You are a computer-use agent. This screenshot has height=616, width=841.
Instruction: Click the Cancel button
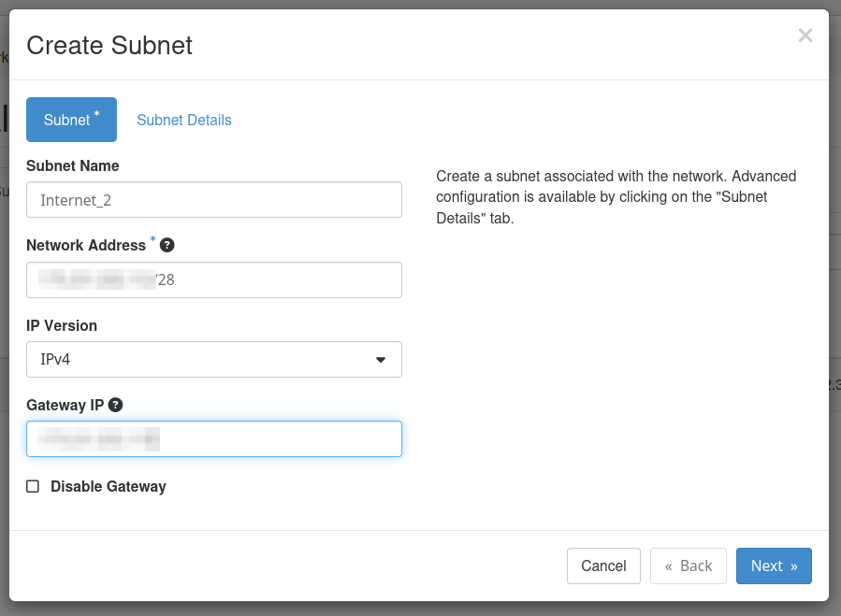tap(603, 566)
